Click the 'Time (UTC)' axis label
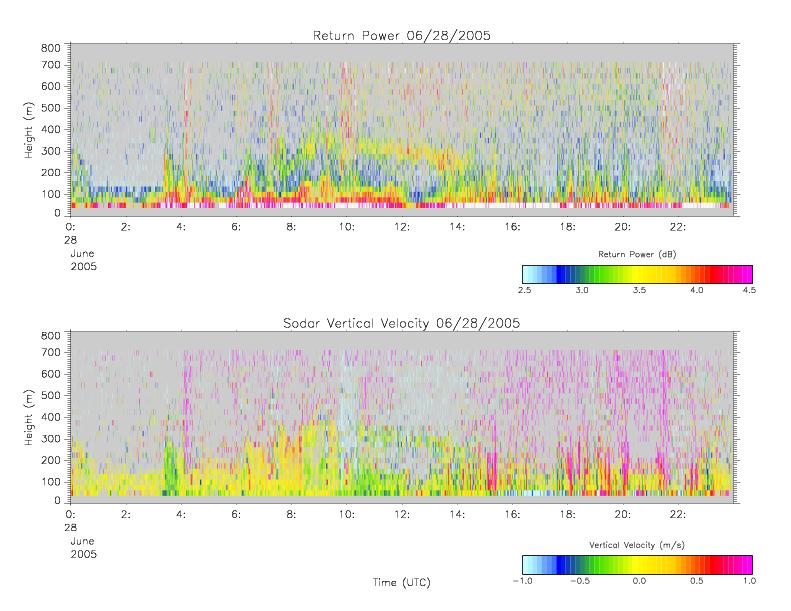Viewport: 791px width, 611px height. pos(402,582)
